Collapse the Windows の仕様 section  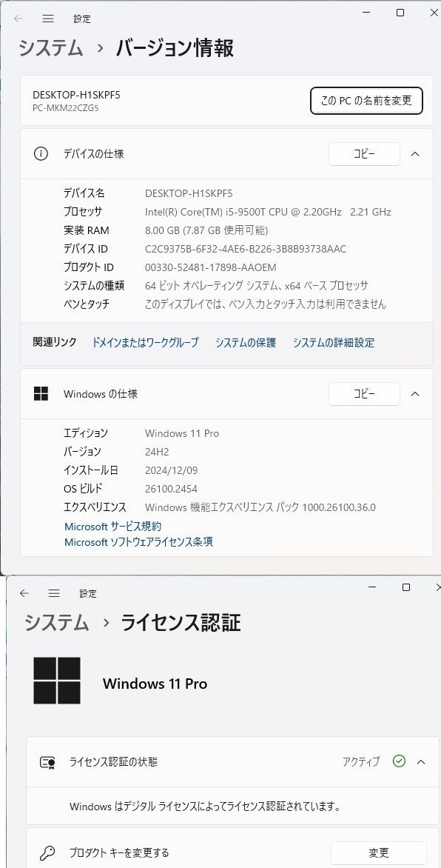415,393
